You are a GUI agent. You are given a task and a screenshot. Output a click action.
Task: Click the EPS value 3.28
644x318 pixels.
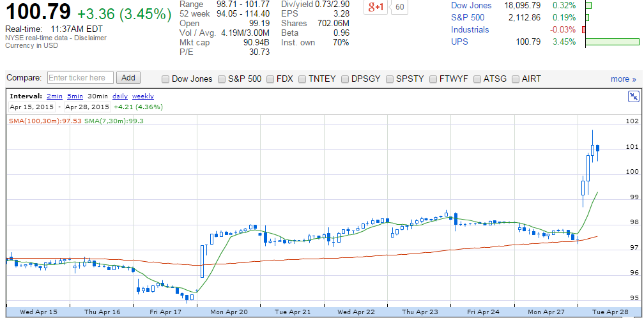341,14
